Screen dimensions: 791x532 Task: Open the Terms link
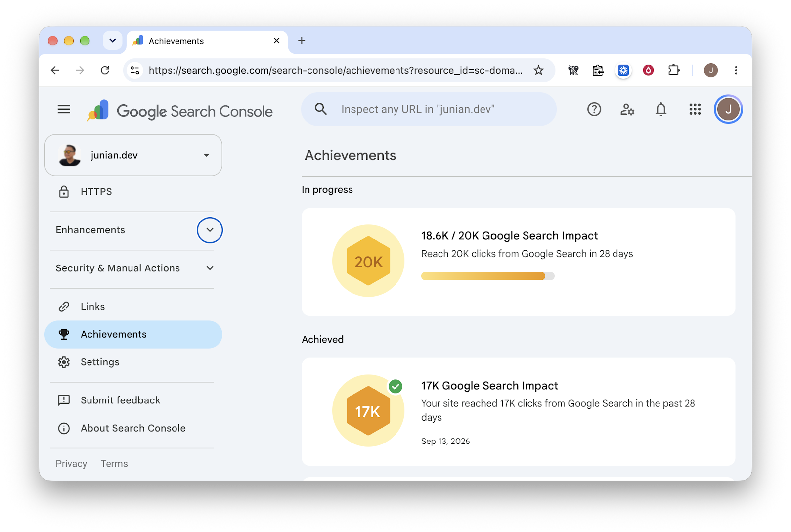tap(114, 464)
